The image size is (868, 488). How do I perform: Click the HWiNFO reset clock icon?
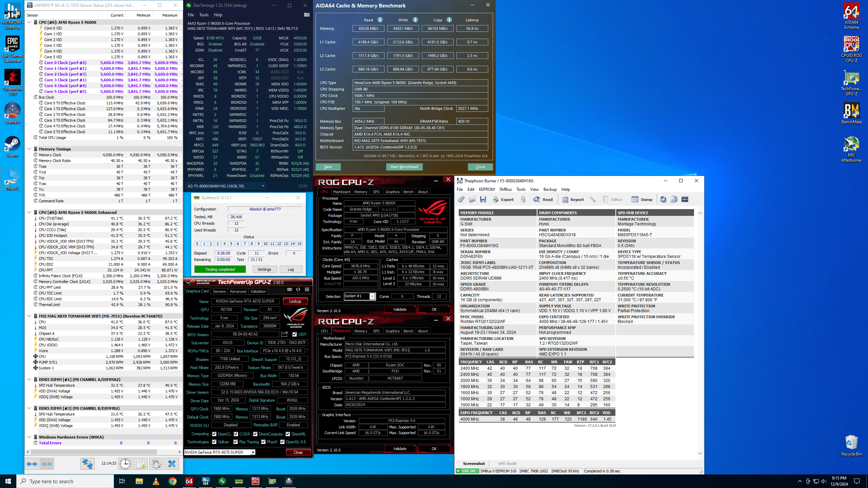[x=125, y=464]
